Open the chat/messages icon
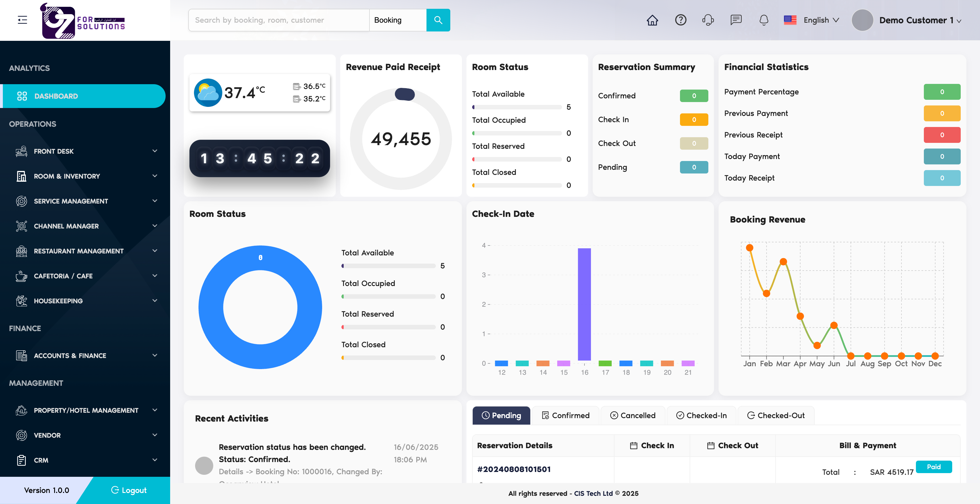980x504 pixels. pyautogui.click(x=736, y=20)
